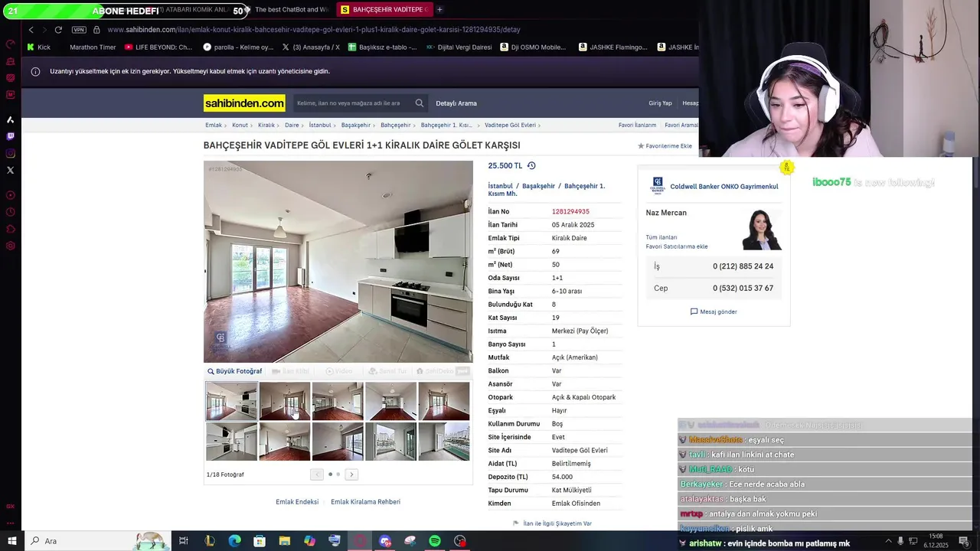Click price history icon beside 25.500 TL
Viewport: 980px width, 551px height.
pyautogui.click(x=531, y=165)
